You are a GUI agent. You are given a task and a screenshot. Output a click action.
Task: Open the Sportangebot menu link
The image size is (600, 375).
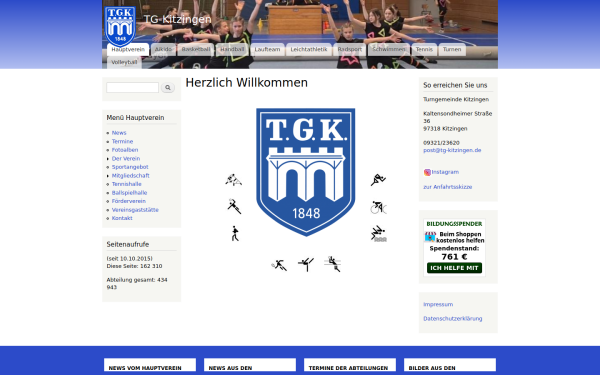(x=130, y=167)
